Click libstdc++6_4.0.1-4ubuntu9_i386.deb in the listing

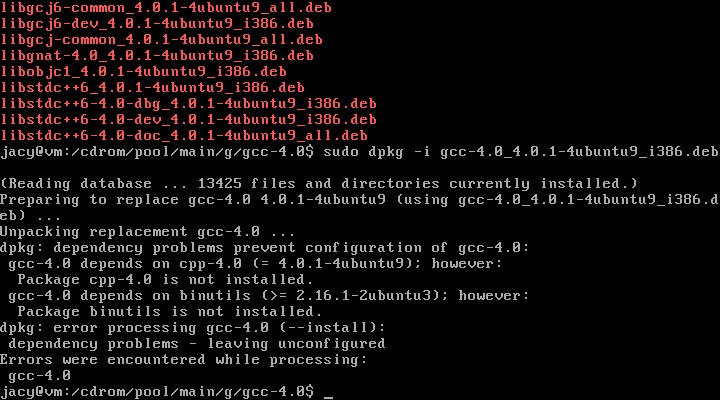pyautogui.click(x=152, y=88)
